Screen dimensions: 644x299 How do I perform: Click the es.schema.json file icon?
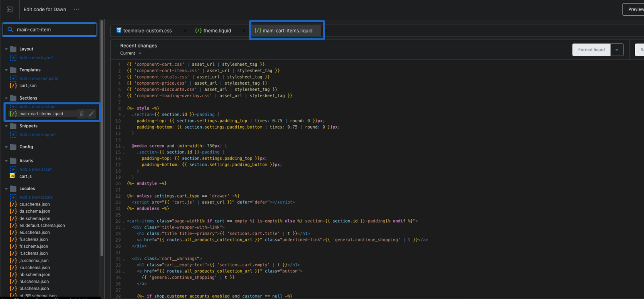(x=13, y=233)
